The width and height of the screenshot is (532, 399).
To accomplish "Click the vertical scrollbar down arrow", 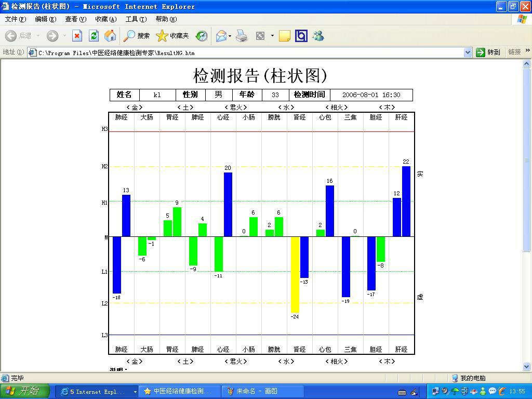I will 527,366.
